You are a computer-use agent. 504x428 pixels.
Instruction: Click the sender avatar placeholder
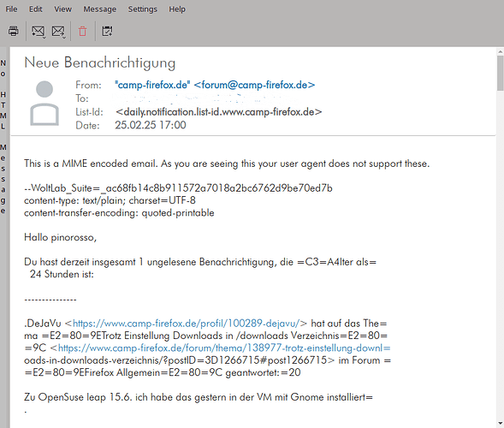pos(44,103)
